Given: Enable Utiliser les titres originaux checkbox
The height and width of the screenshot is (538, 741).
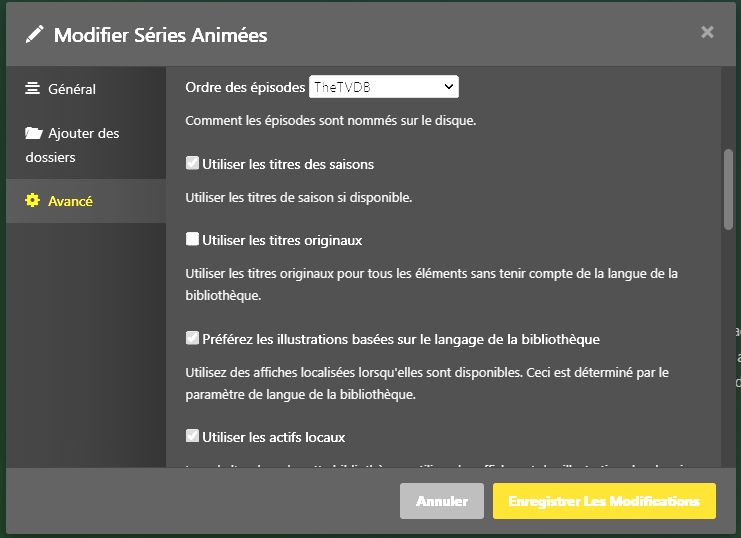Looking at the screenshot, I should tap(193, 239).
